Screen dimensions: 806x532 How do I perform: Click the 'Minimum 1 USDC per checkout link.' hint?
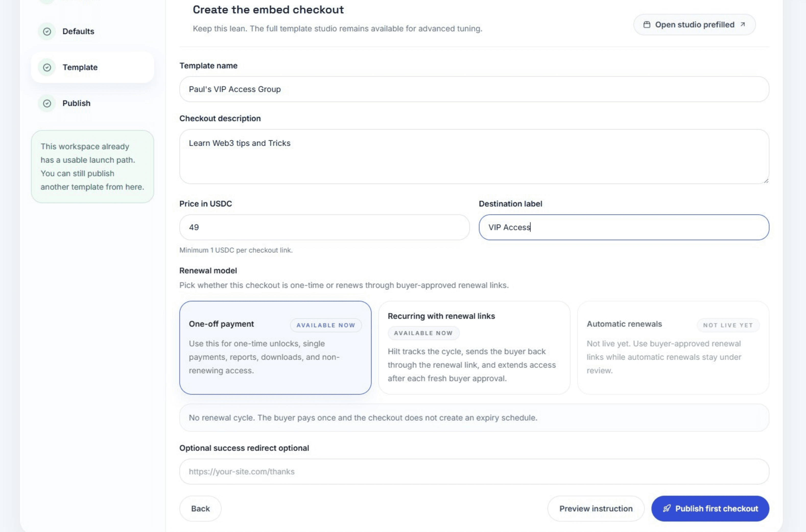point(236,250)
